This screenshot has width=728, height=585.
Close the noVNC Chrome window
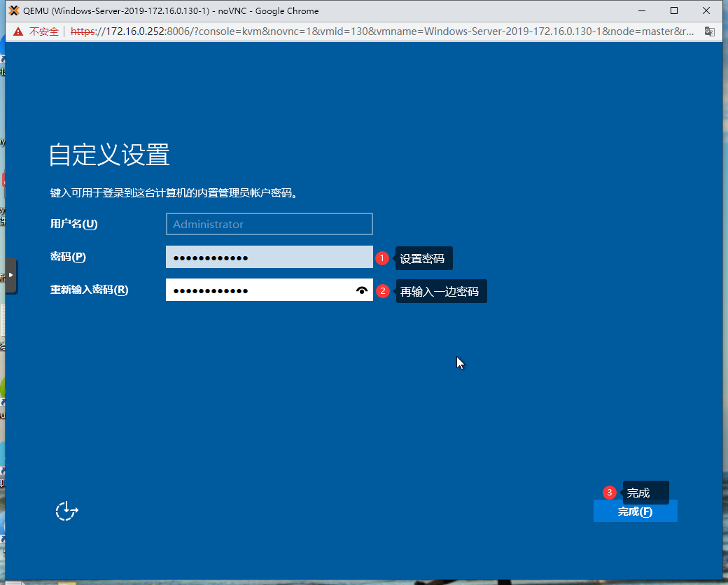[706, 10]
